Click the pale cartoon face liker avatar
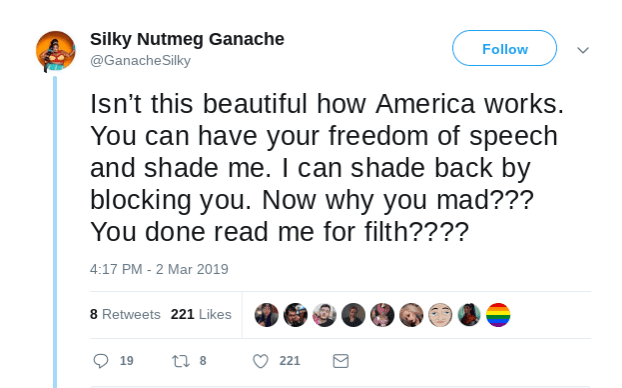 tap(440, 315)
